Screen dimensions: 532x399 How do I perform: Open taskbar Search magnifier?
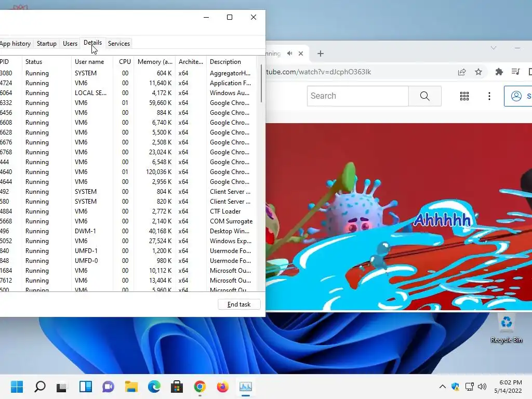tap(39, 387)
